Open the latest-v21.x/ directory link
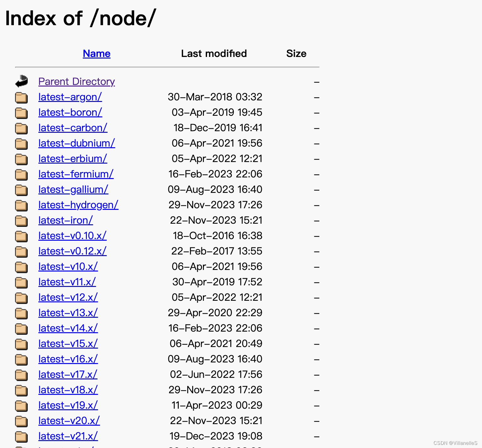 (68, 436)
